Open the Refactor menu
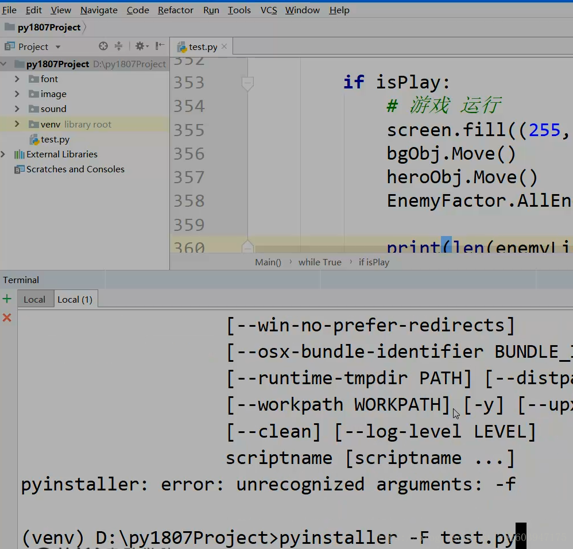The width and height of the screenshot is (573, 549). coord(175,10)
